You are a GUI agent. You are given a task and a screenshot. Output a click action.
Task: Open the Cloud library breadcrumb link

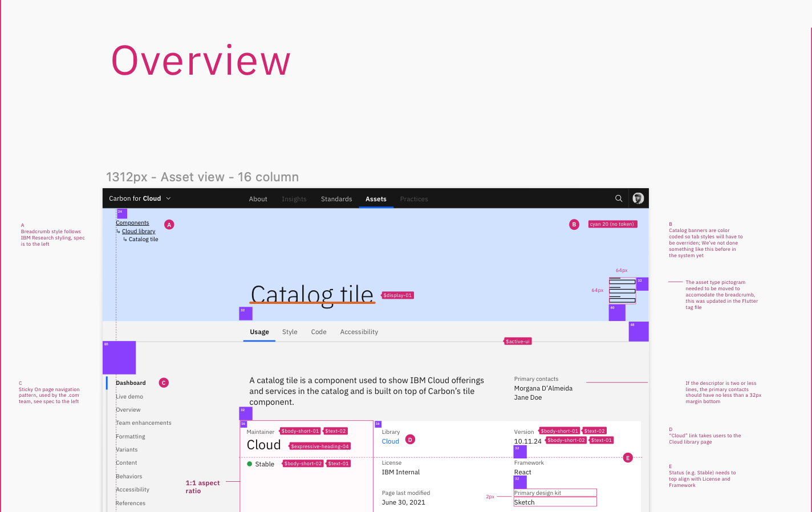[139, 231]
